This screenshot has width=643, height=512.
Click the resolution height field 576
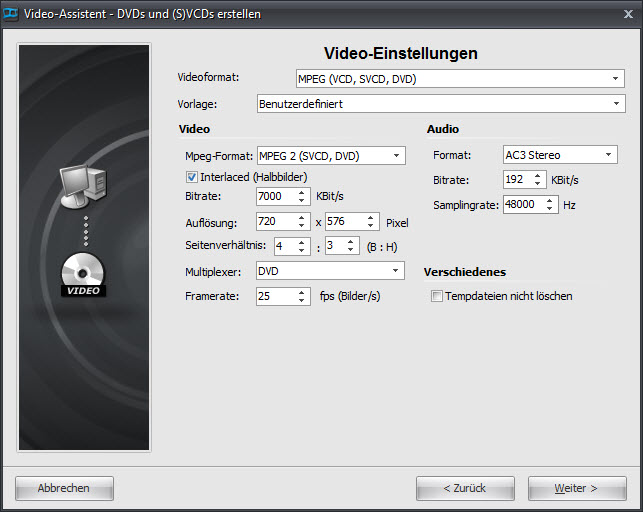345,222
